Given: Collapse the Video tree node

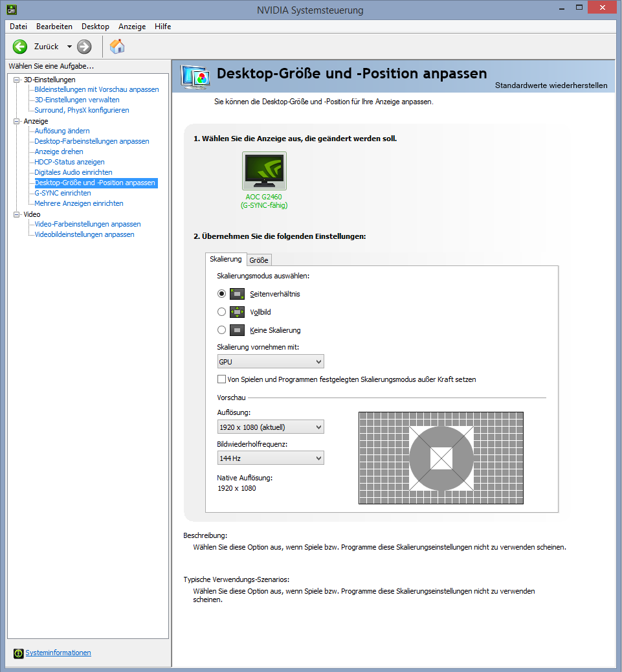Looking at the screenshot, I should (x=17, y=214).
